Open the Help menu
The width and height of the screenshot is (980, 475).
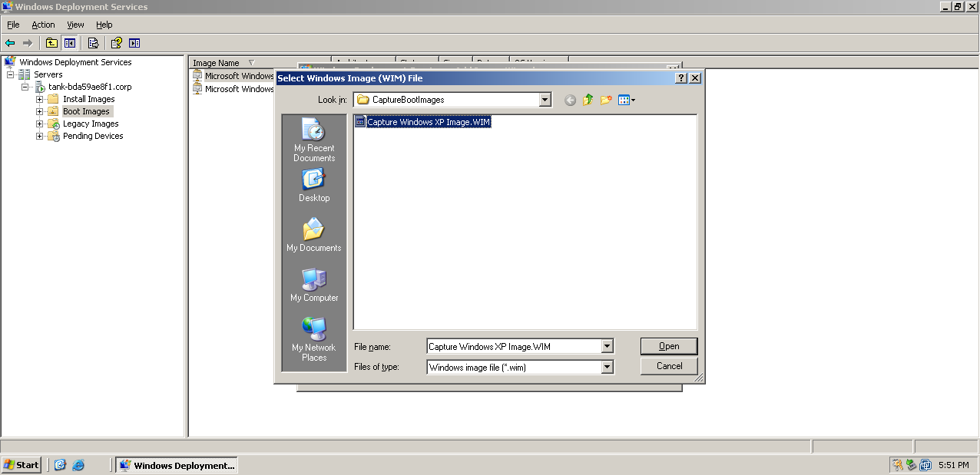pos(104,25)
